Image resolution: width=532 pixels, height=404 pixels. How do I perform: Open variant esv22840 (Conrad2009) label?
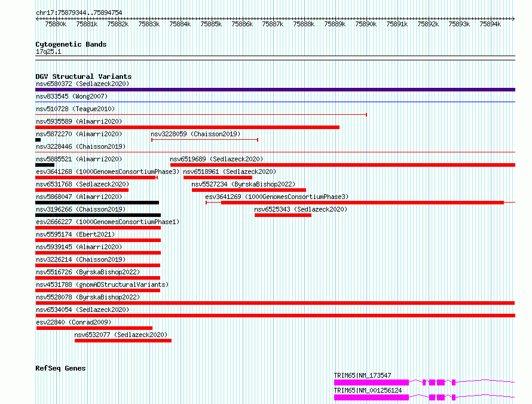(x=74, y=322)
